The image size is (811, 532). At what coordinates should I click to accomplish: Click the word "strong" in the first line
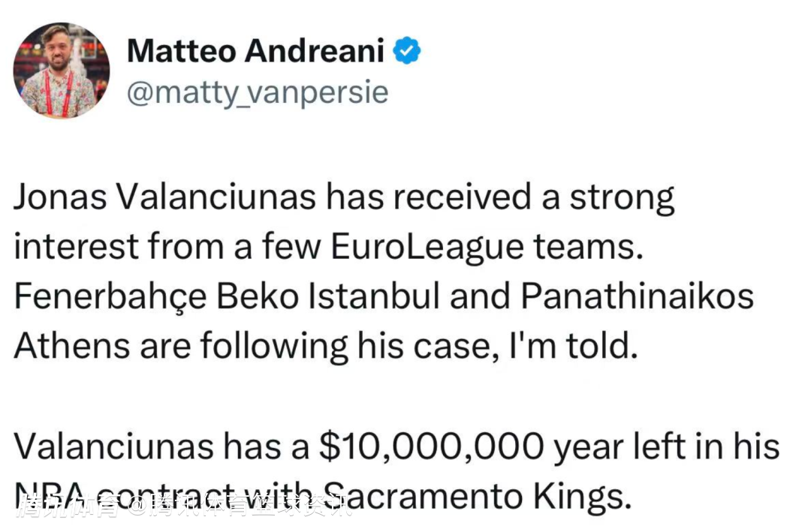click(x=623, y=198)
